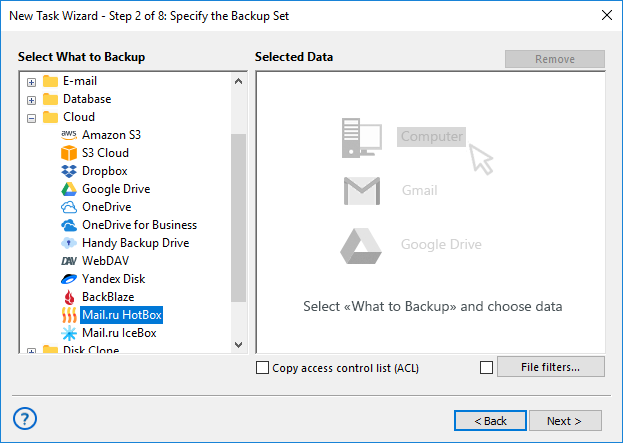Select OneDrive for Business entry
Viewport: 623px width, 443px height.
click(x=139, y=225)
